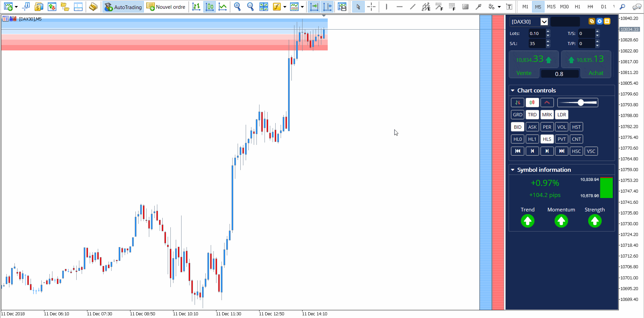Click the Vente sell price button
This screenshot has height=318, width=644.
tap(534, 64)
